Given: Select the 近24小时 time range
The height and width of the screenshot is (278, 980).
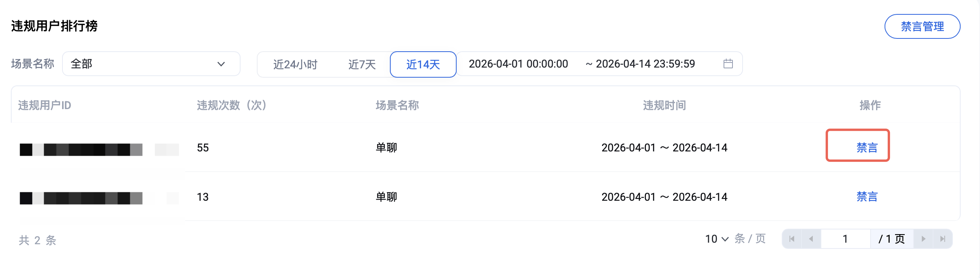Looking at the screenshot, I should 295,64.
